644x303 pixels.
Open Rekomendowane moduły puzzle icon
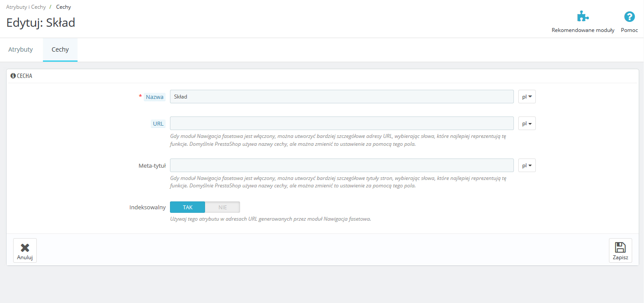click(583, 17)
